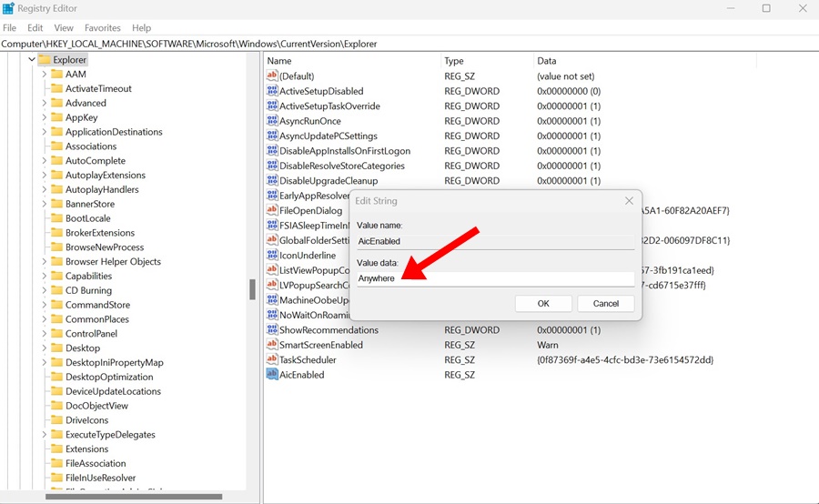Expand the DesktopIniPropertyMap key
This screenshot has width=819, height=504.
tap(45, 362)
